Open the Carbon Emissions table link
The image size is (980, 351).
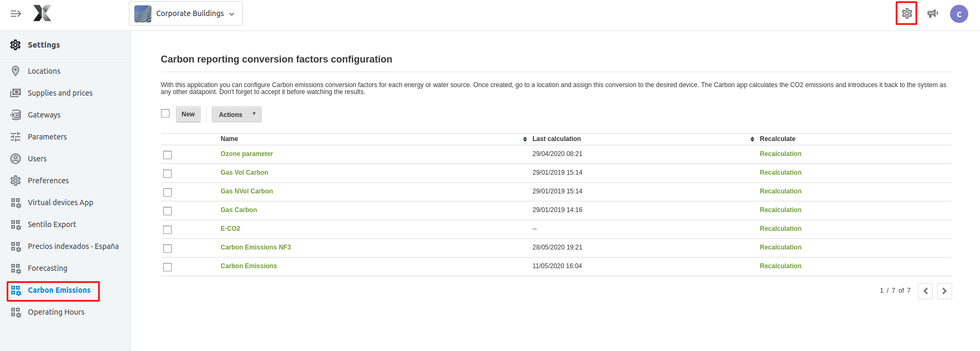tap(249, 266)
